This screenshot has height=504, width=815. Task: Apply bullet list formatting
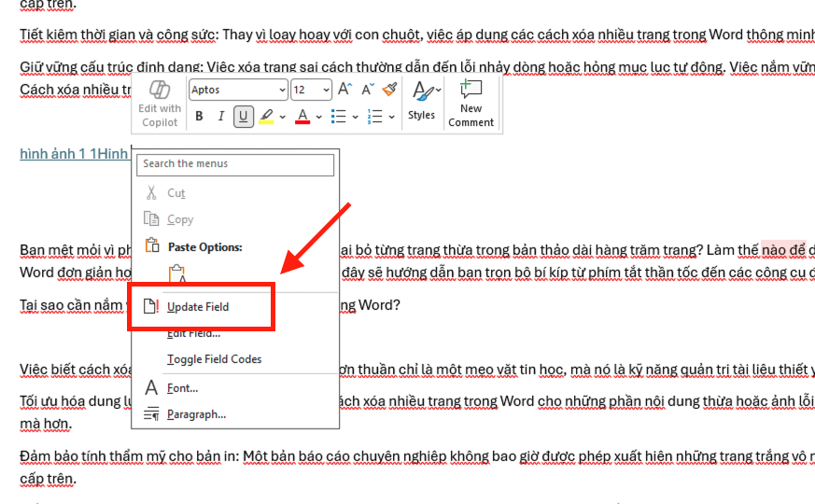[338, 117]
